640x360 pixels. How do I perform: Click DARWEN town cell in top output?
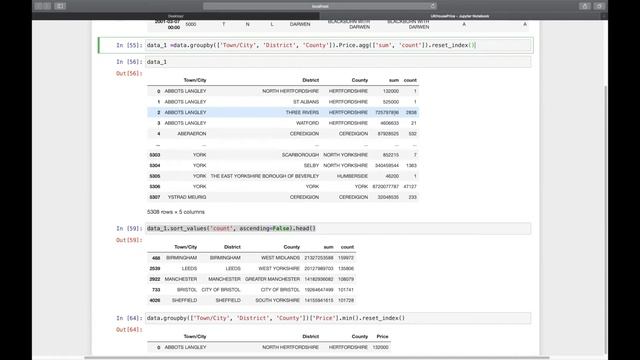pos(300,24)
